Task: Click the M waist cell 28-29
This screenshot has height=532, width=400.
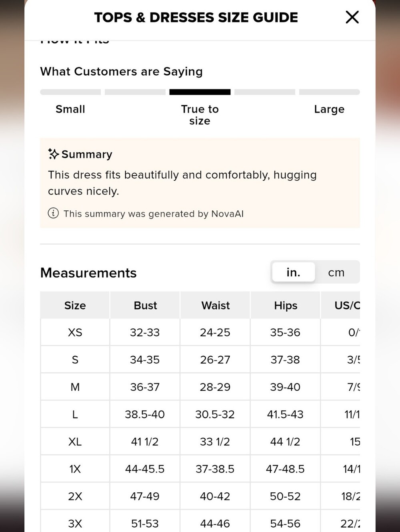Action: coord(215,387)
